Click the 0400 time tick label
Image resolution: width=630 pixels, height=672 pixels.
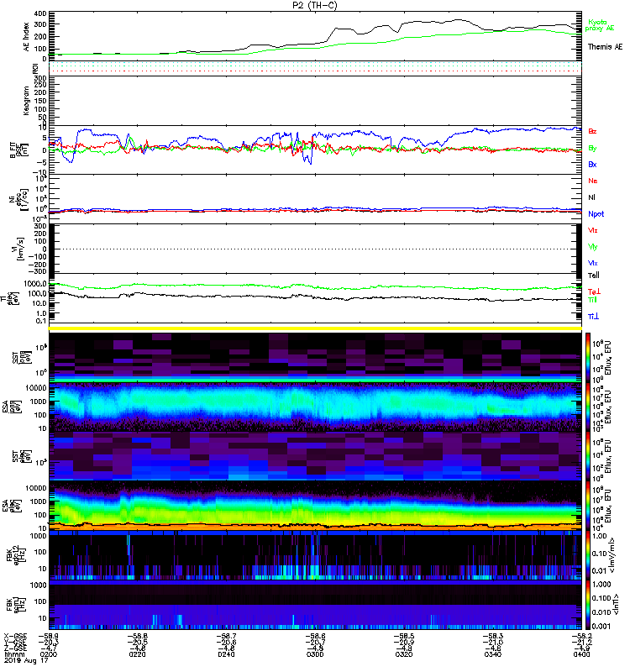point(581,654)
